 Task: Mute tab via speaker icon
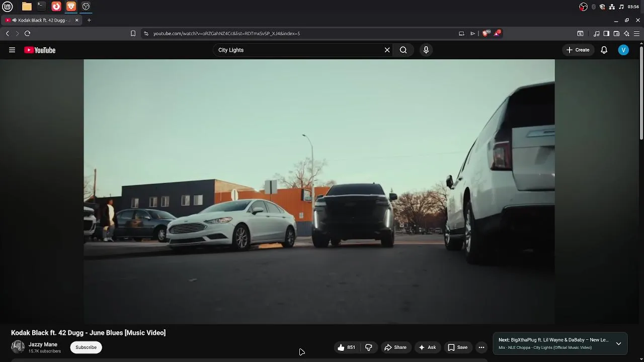pyautogui.click(x=14, y=20)
